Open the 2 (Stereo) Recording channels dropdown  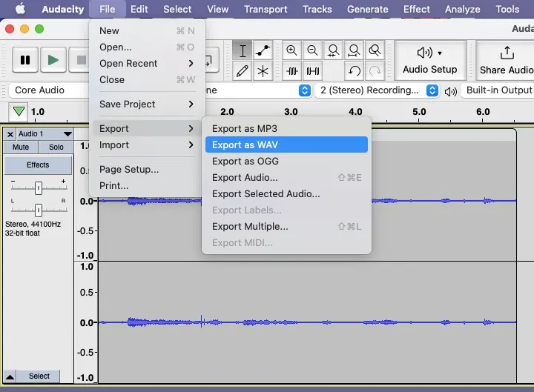(376, 90)
